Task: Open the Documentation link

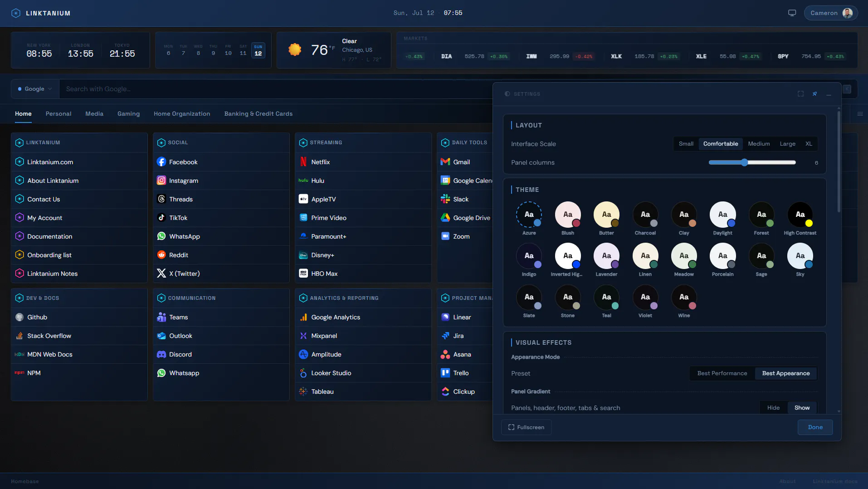Action: (49, 236)
